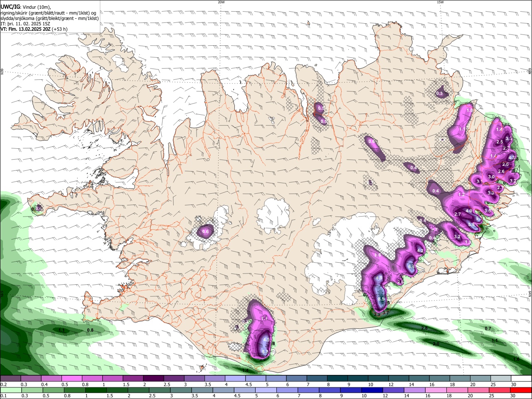Click the 2.8 rain value offshore
This screenshot has width=532, height=399.
(x=424, y=328)
